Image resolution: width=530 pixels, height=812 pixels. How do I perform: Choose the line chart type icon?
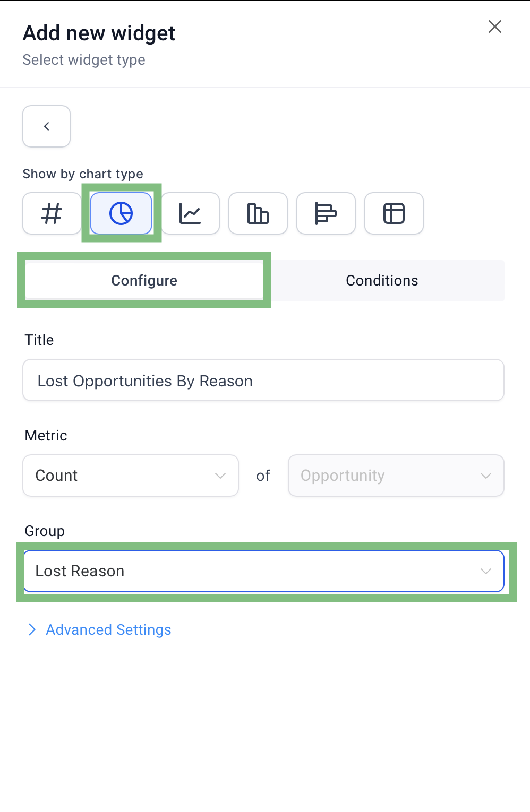tap(190, 213)
